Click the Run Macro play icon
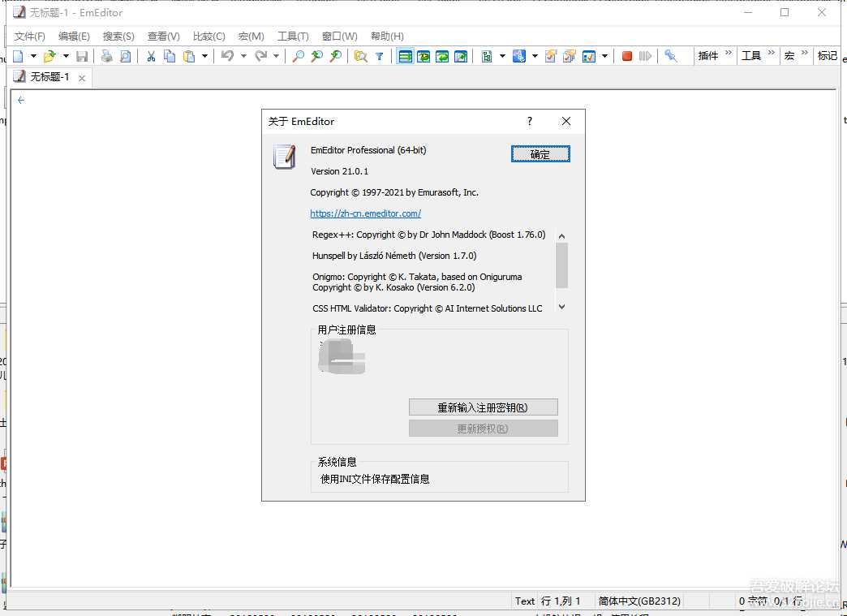The width and height of the screenshot is (847, 616). (646, 56)
